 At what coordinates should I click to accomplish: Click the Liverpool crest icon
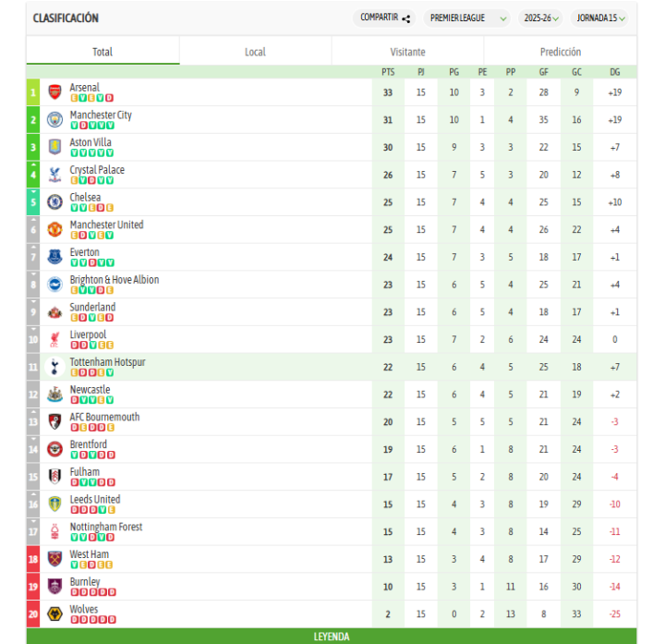(x=54, y=340)
